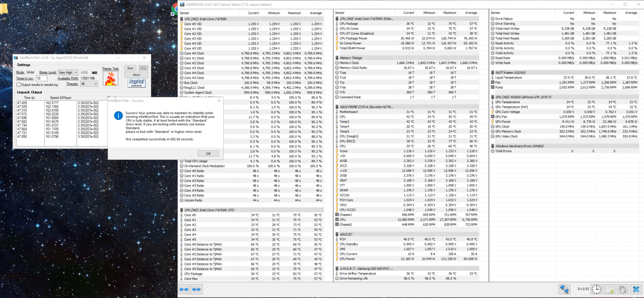Click the HWiNFO64 title bar app icon
This screenshot has height=298, width=644.
(182, 5)
